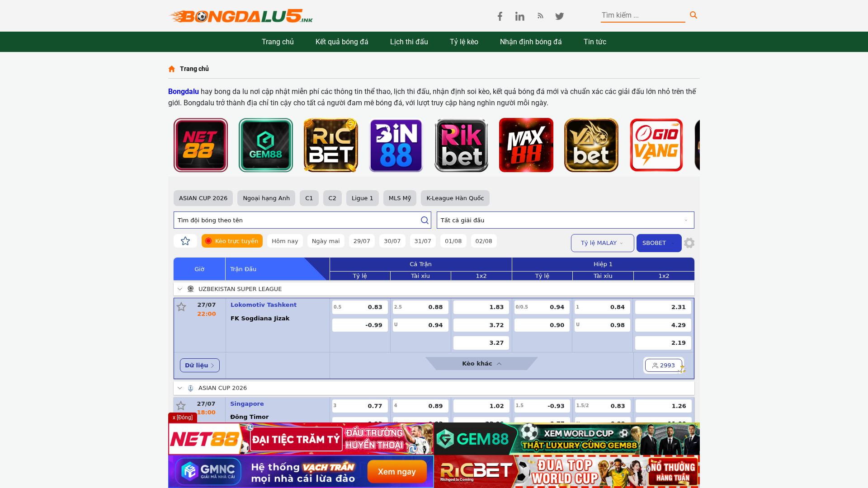Select the 02/08 date filter

pos(484,241)
